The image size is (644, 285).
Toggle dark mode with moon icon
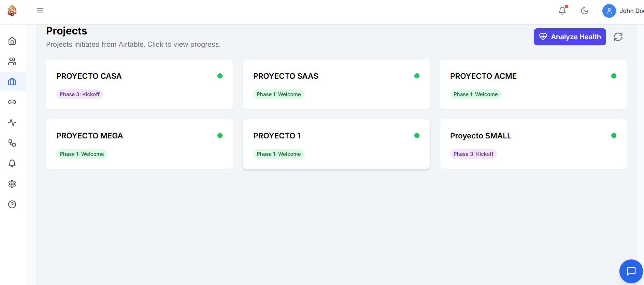point(584,11)
